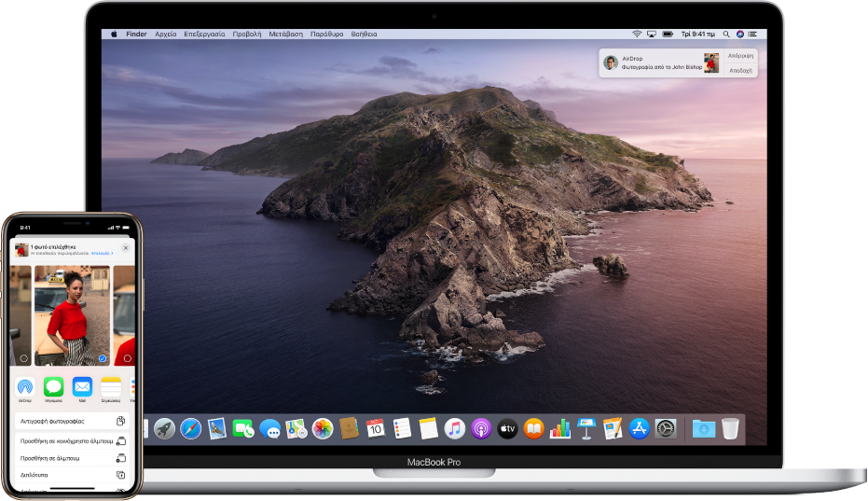Tap AirDrop icon in iPhone share sheet
Image resolution: width=868 pixels, height=501 pixels.
click(25, 386)
